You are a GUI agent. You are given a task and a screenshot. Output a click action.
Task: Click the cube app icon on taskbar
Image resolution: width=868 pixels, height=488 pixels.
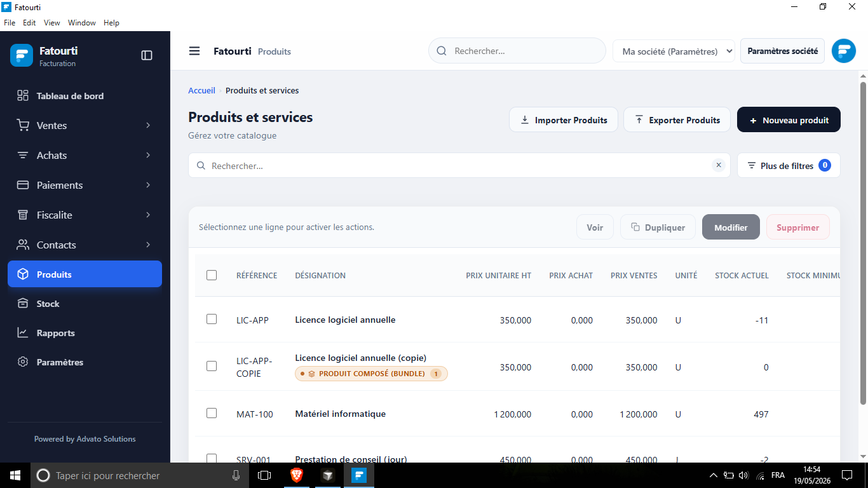327,475
